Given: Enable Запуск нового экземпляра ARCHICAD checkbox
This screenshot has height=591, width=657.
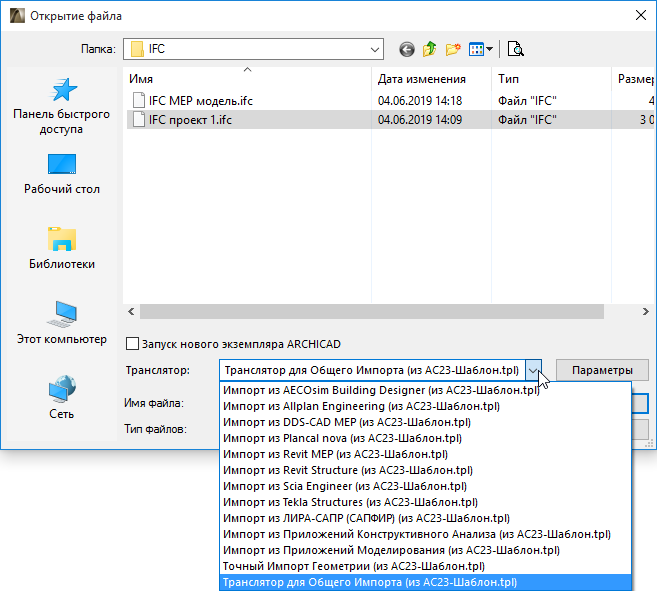Looking at the screenshot, I should point(132,344).
